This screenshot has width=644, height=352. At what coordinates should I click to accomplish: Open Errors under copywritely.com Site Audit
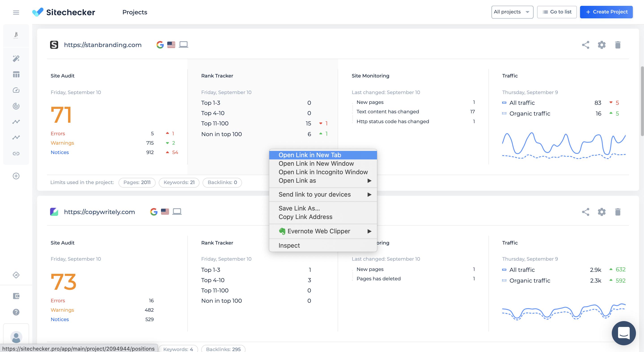point(58,300)
